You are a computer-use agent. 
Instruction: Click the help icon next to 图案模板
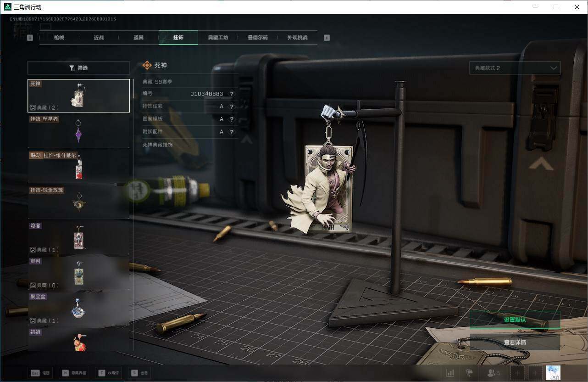tap(232, 119)
